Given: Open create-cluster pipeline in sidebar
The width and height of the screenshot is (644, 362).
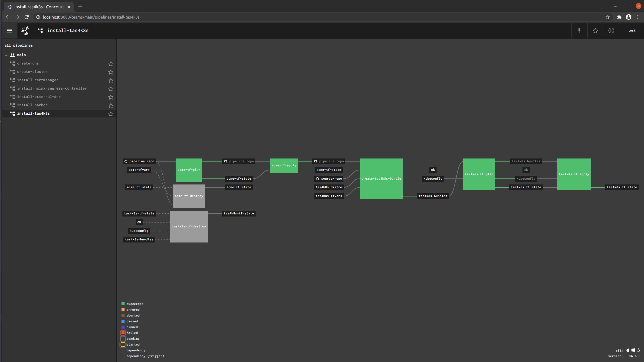Looking at the screenshot, I should click(x=32, y=72).
